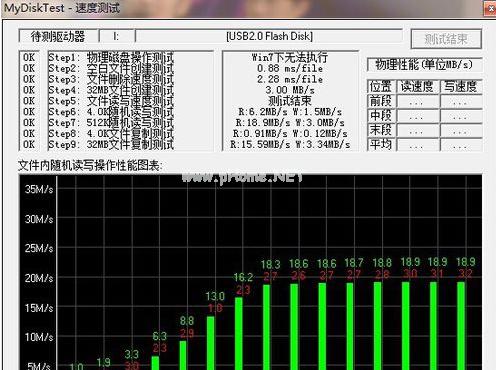Screen dimensions: 496x370
Task: Click the 前段 row label
Action: (381, 101)
